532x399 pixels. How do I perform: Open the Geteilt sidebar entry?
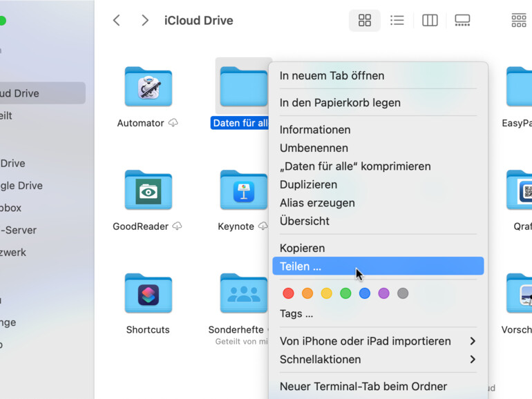(41, 115)
